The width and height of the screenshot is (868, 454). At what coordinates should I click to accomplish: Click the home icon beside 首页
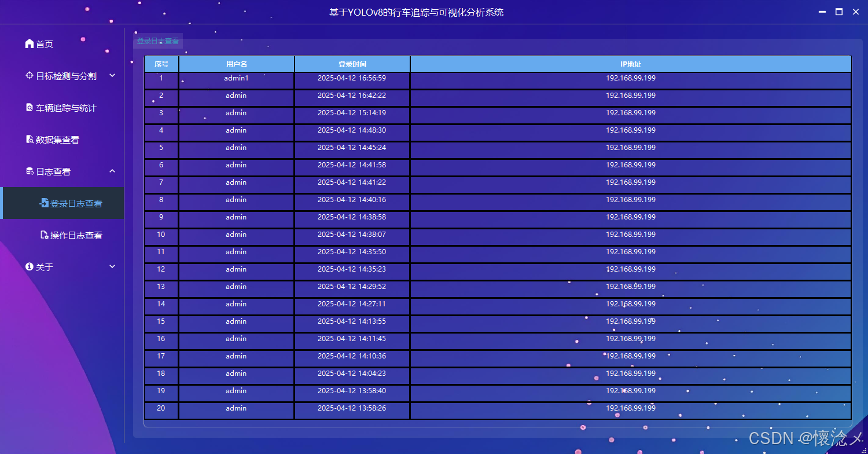(30, 43)
